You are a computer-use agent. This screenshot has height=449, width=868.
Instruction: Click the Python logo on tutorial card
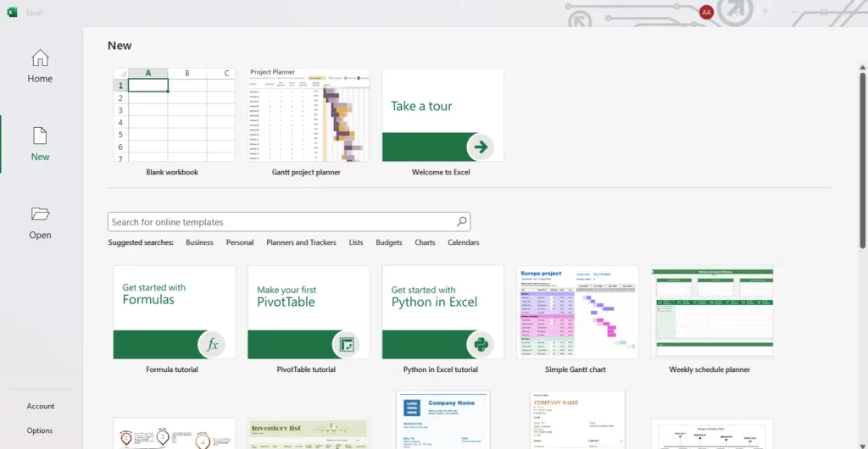[x=481, y=345]
